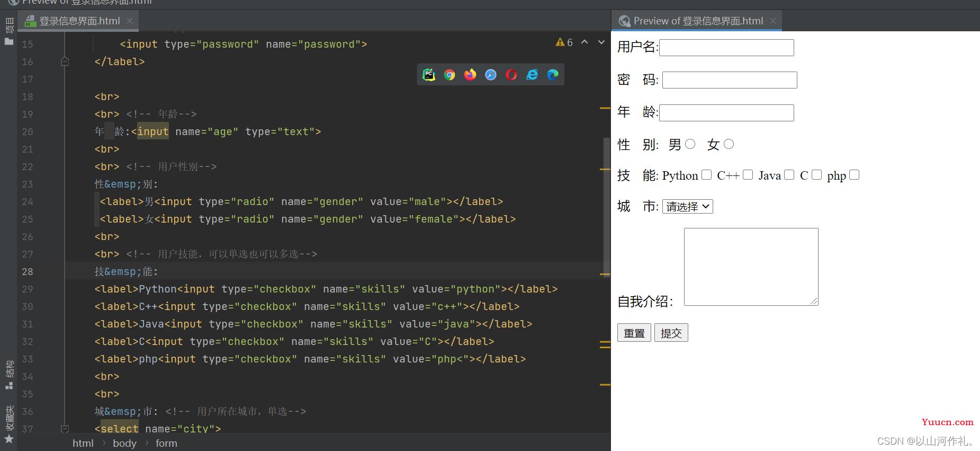Image resolution: width=980 pixels, height=451 pixels.
Task: Select the 女 radio button
Action: click(729, 144)
